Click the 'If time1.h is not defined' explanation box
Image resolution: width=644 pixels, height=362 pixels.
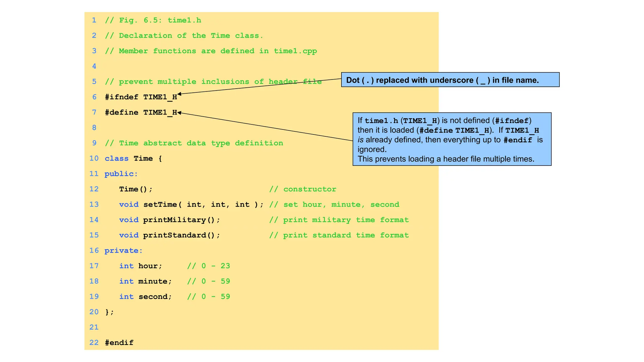[452, 139]
